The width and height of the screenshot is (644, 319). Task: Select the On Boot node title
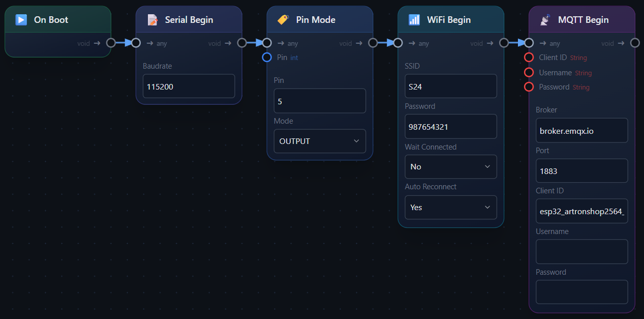[x=51, y=20]
